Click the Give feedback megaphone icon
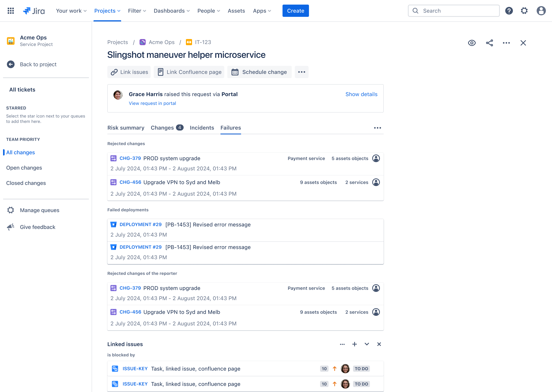 click(10, 227)
